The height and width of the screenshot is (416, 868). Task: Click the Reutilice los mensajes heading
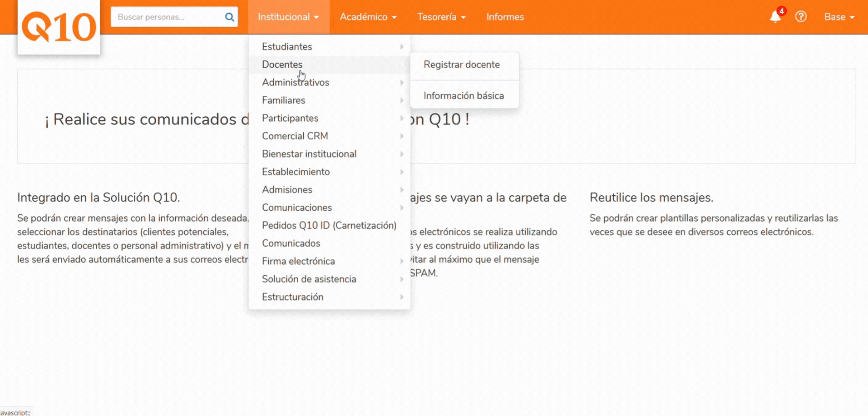[x=651, y=198]
